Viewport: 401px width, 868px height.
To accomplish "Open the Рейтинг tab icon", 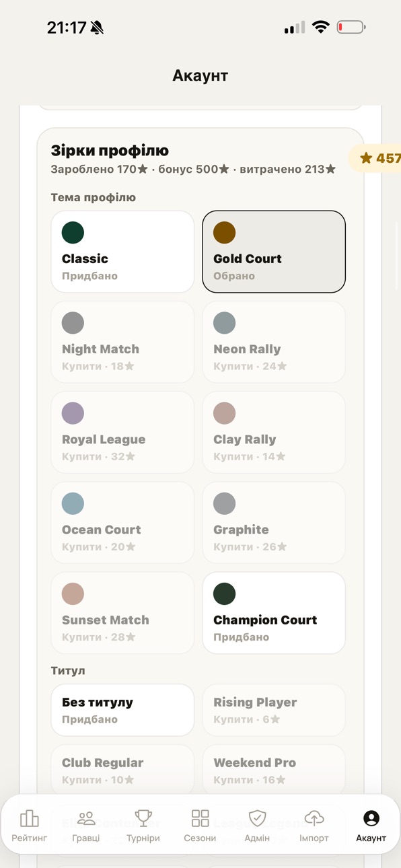I will tap(29, 818).
